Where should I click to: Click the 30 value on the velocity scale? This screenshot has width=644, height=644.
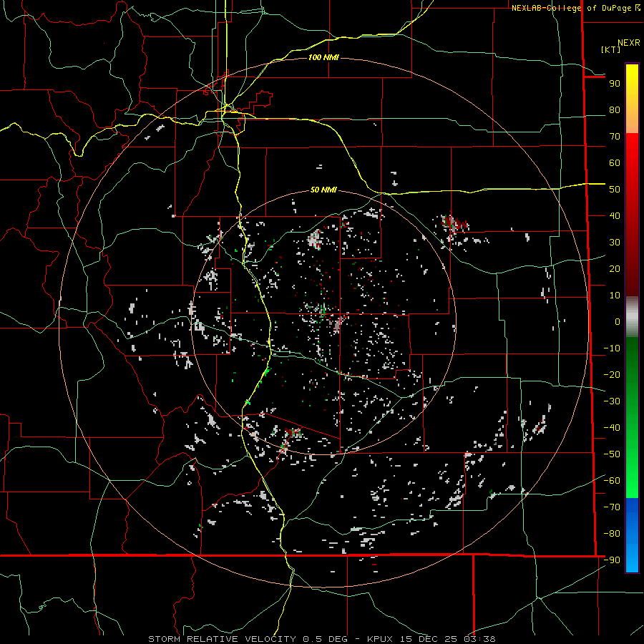(x=615, y=243)
